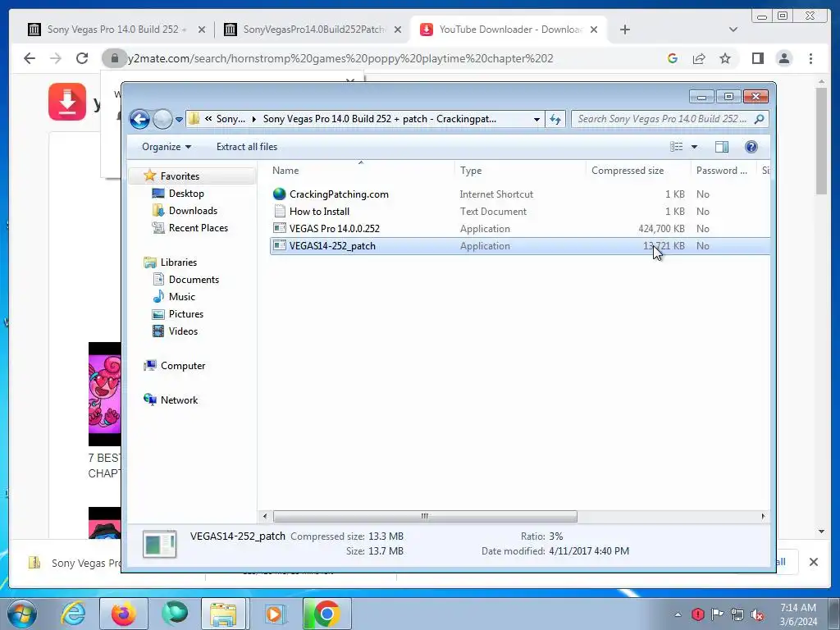Expand the address bar path dropdown
The width and height of the screenshot is (840, 630).
pos(536,120)
